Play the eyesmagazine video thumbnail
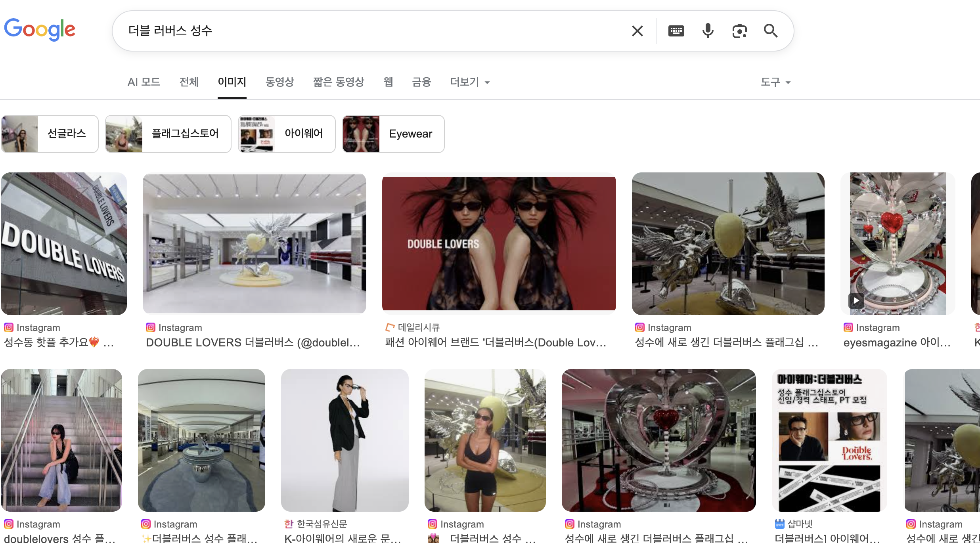980x543 pixels. 856,300
